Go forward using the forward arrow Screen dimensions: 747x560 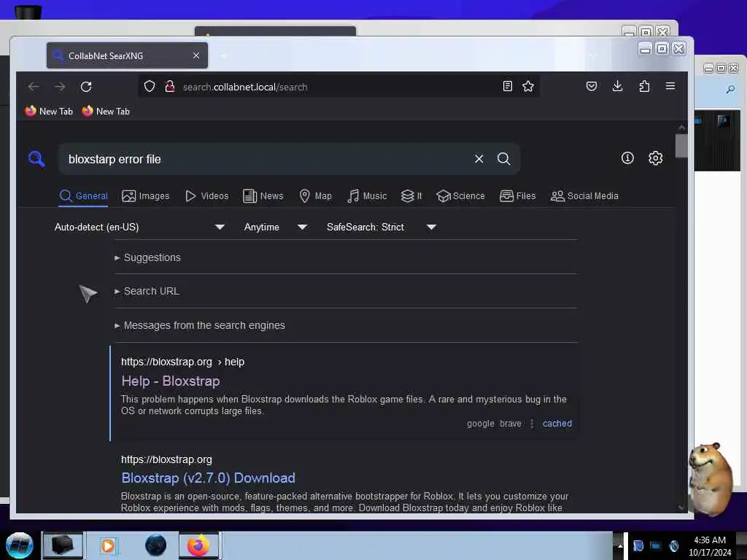[x=60, y=87]
